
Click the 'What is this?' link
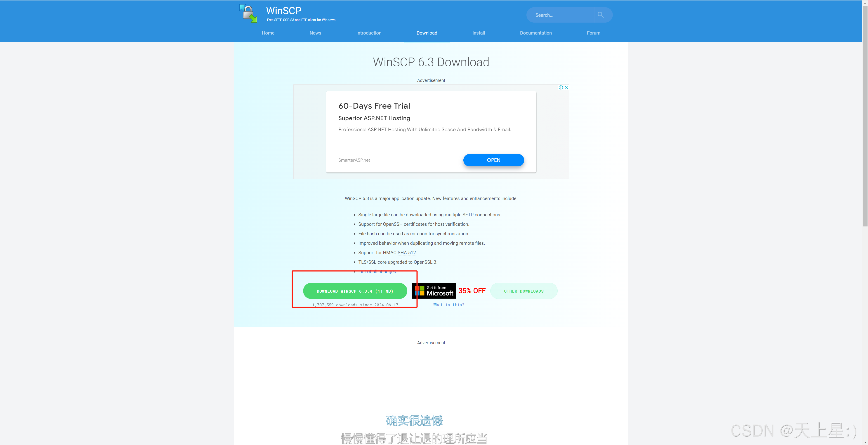[x=448, y=304]
